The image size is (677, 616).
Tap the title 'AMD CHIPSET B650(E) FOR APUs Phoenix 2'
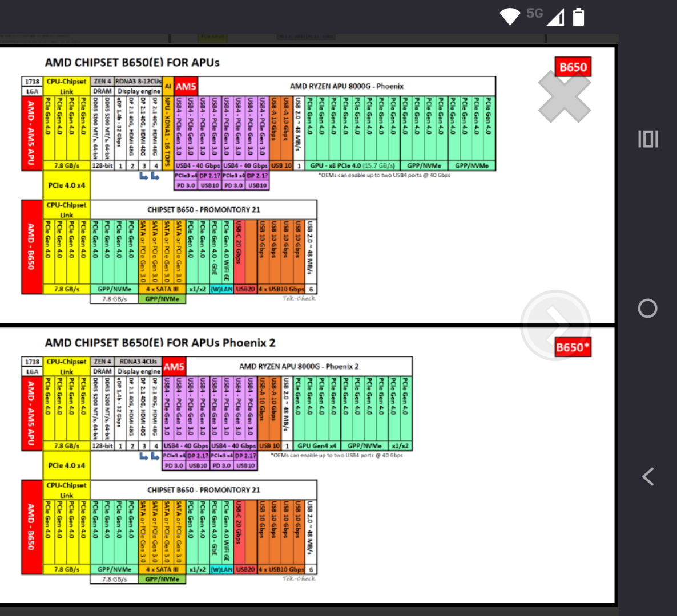coord(160,343)
